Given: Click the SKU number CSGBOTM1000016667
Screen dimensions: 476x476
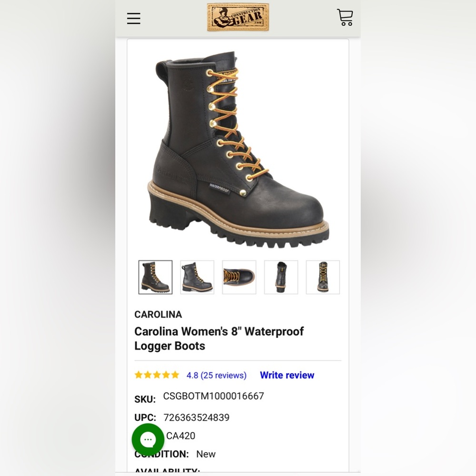Looking at the screenshot, I should [213, 396].
